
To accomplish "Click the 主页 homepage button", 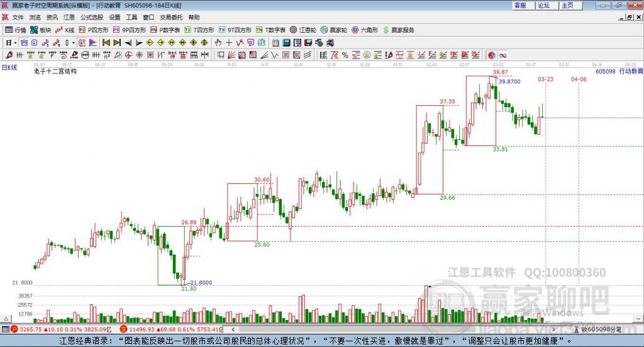I will (x=570, y=5).
